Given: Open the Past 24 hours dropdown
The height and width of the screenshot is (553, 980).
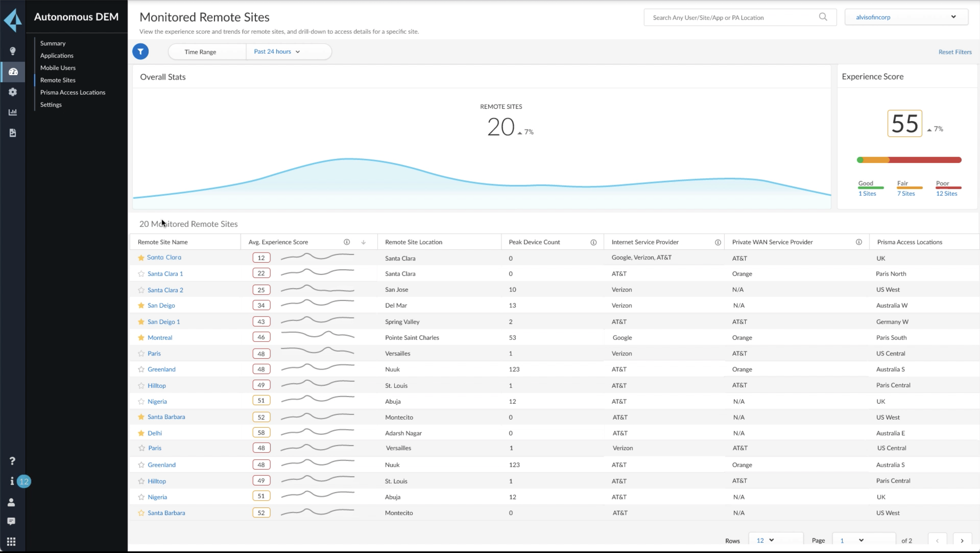Looking at the screenshot, I should tap(277, 52).
